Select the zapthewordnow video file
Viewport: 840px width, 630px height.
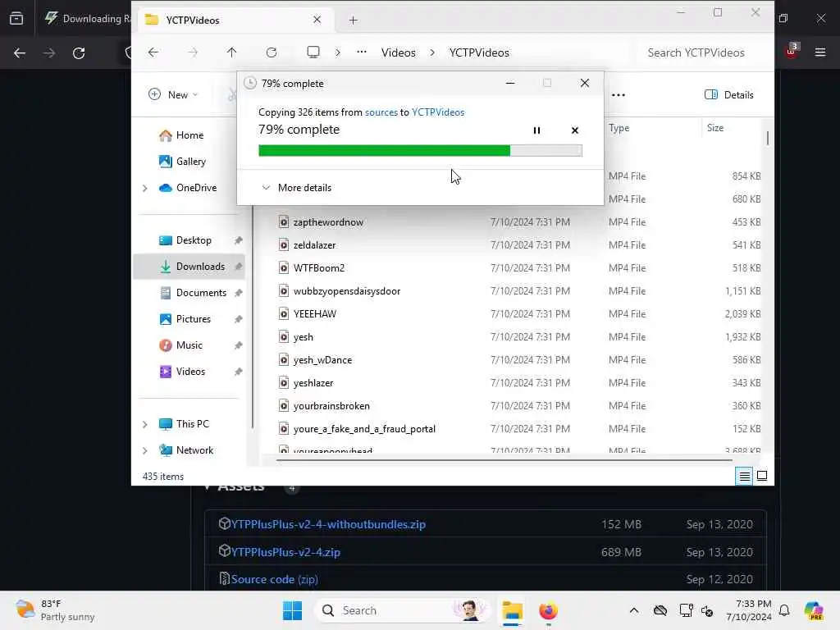(x=328, y=222)
